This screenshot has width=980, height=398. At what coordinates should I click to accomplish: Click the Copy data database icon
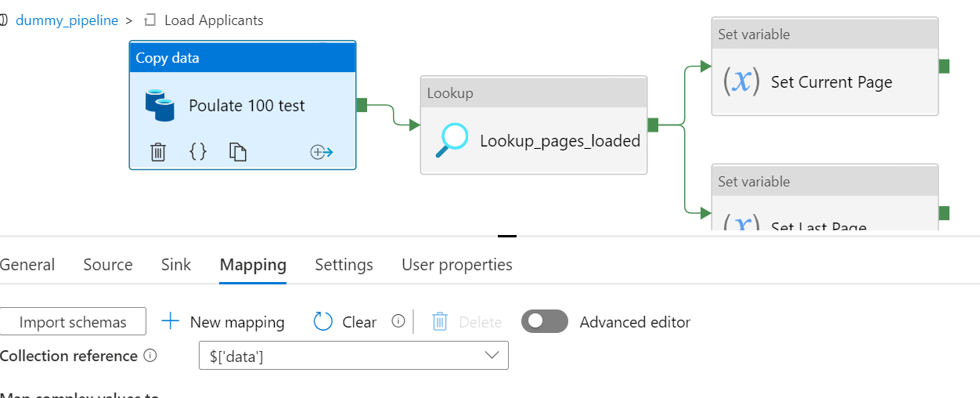(x=160, y=105)
